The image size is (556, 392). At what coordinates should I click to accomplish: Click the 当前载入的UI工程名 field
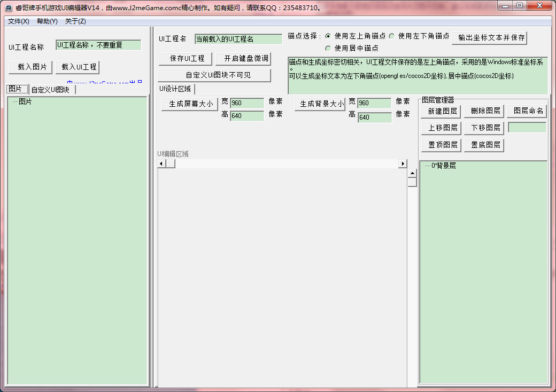point(238,39)
